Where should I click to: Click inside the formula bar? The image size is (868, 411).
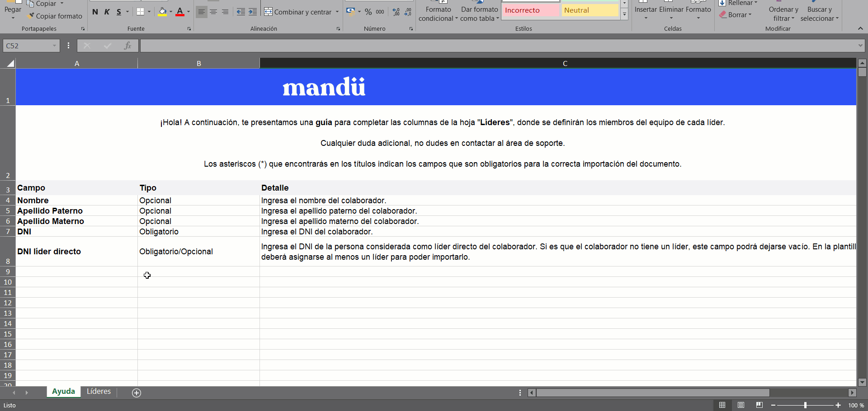pyautogui.click(x=498, y=46)
